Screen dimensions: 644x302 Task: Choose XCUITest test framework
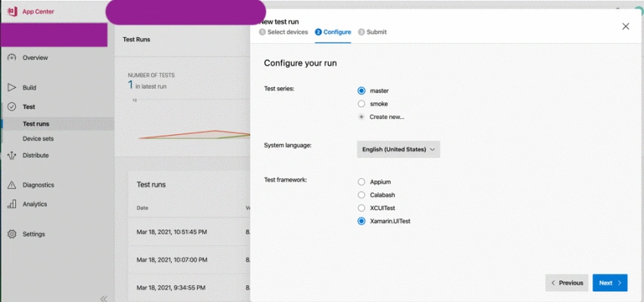pos(361,208)
